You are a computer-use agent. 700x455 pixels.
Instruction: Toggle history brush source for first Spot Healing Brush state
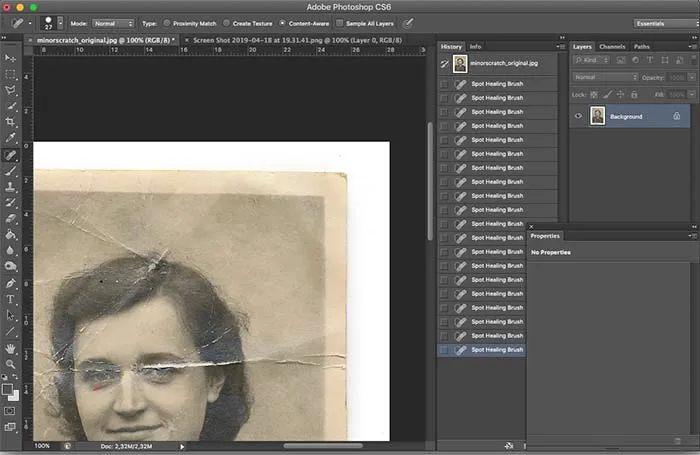point(444,84)
